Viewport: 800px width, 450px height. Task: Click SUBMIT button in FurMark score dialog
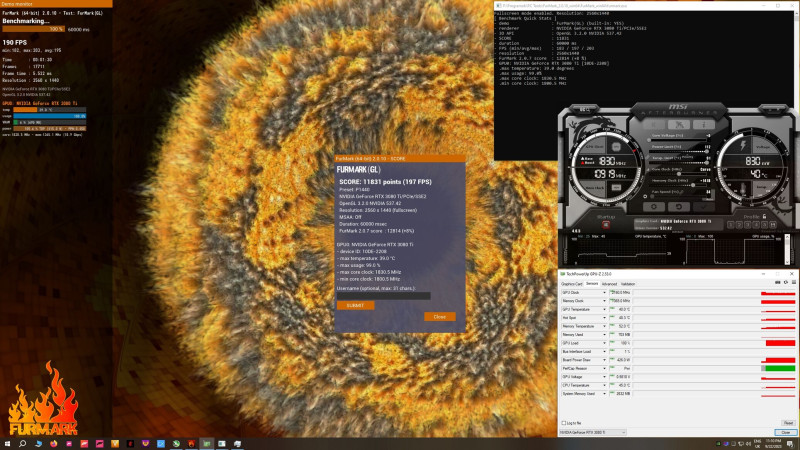coord(355,305)
